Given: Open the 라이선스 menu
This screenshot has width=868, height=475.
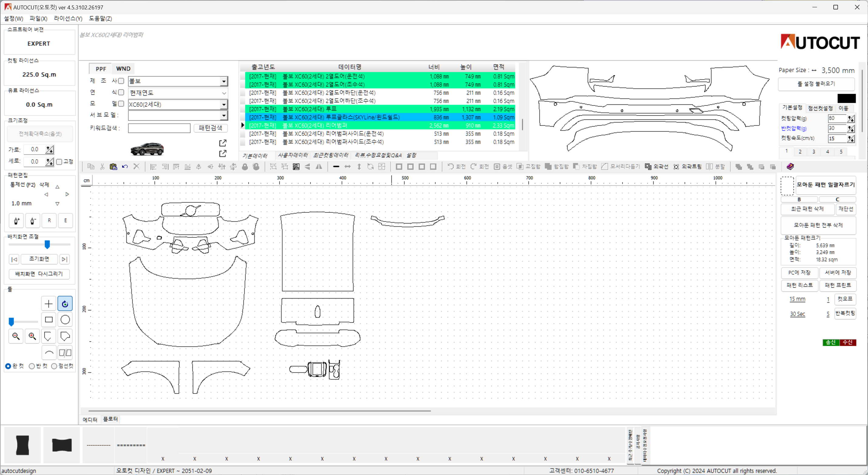Looking at the screenshot, I should [x=68, y=19].
